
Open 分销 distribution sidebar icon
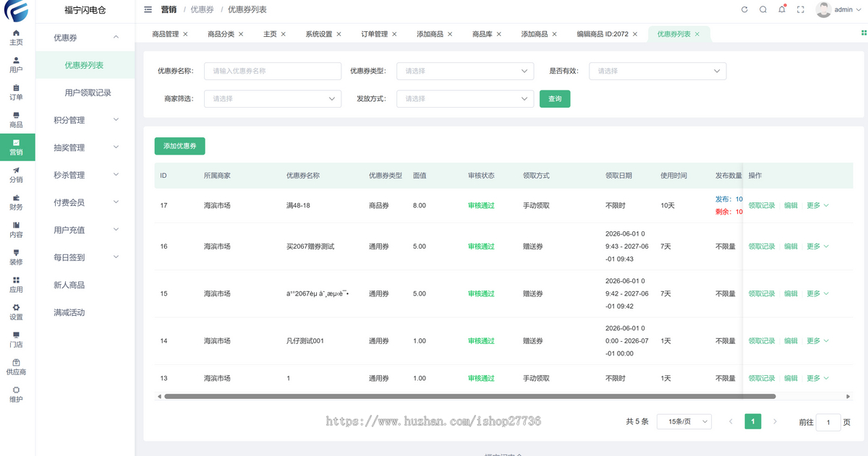coord(16,175)
